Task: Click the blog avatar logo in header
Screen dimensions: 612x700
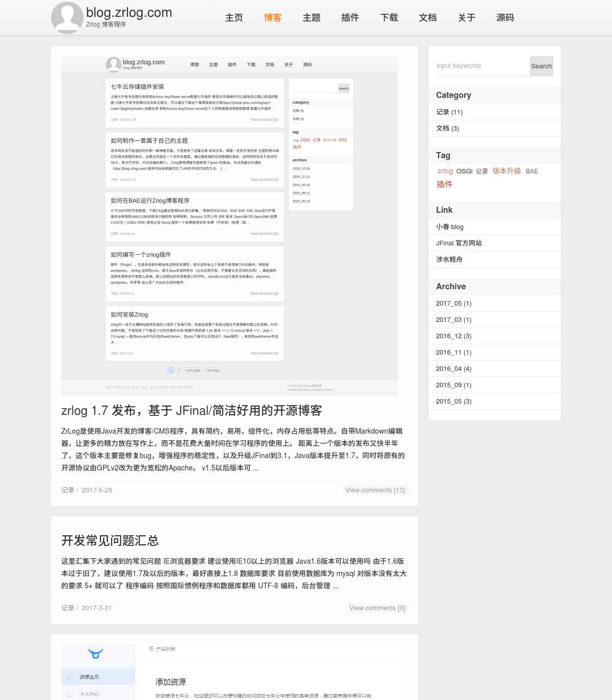Action: coord(67,18)
